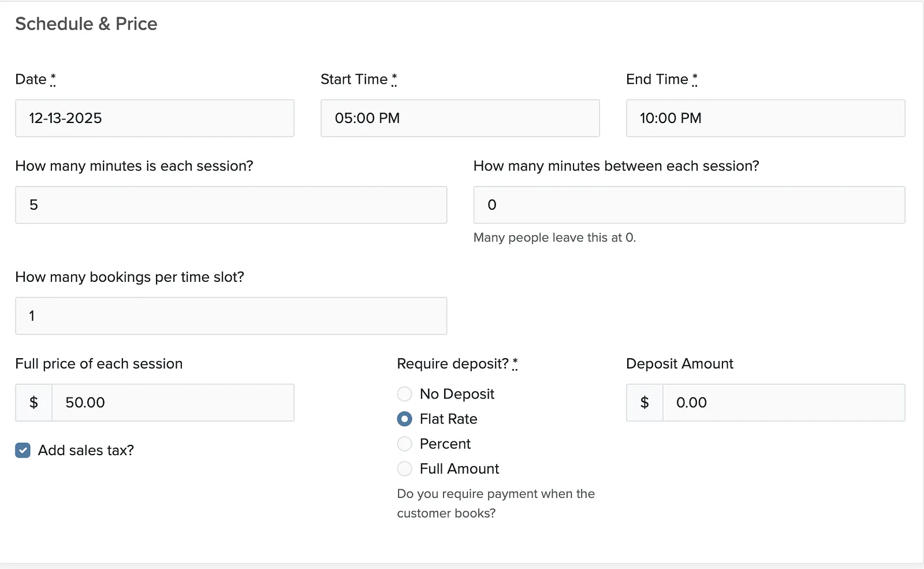Open the End Time picker at 10:00 PM
This screenshot has height=569, width=924.
[x=766, y=118]
